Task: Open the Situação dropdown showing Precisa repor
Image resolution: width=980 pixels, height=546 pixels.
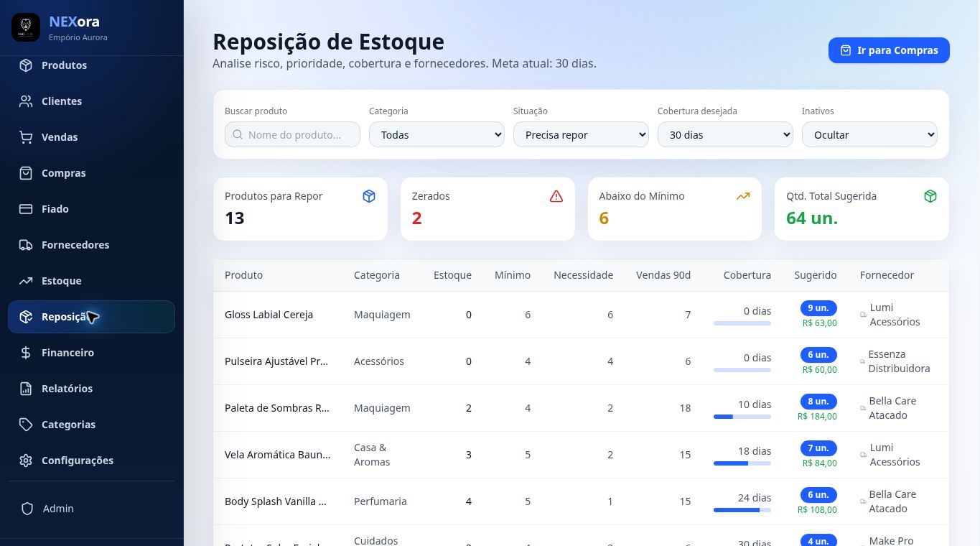Action: 581,134
